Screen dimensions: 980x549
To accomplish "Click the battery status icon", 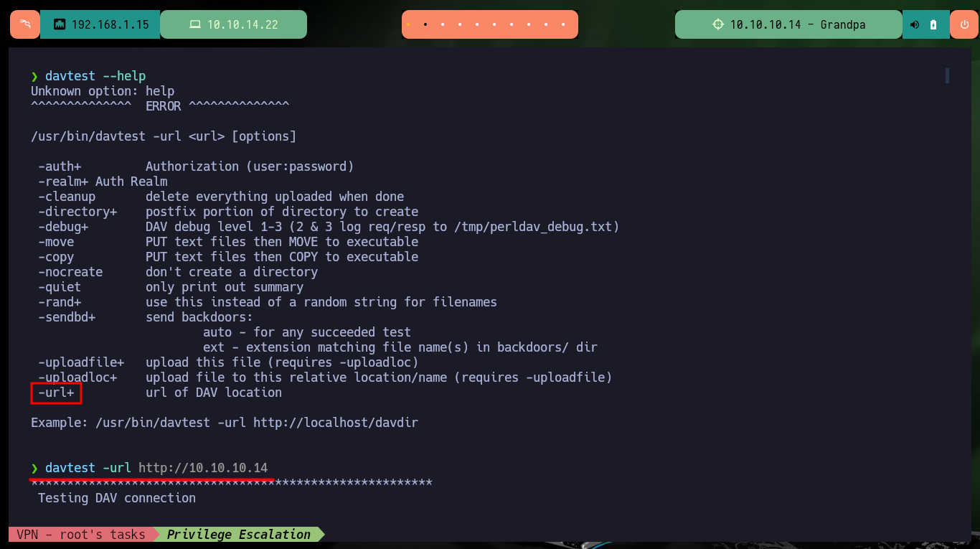I will click(933, 24).
